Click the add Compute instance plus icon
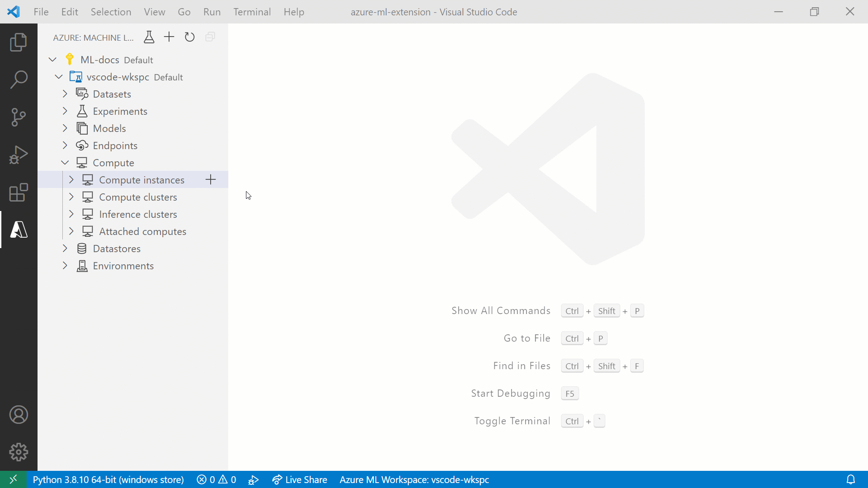 (x=211, y=179)
